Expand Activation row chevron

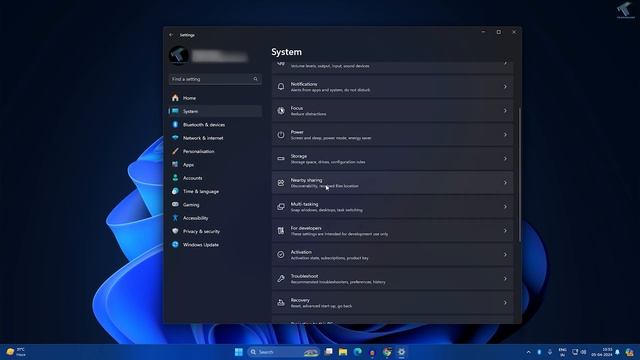505,255
